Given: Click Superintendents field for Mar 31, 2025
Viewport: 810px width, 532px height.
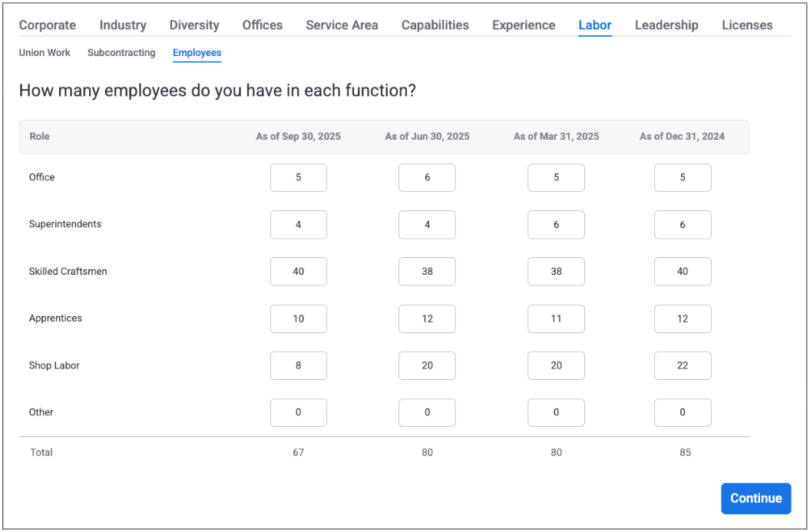Looking at the screenshot, I should [x=556, y=225].
